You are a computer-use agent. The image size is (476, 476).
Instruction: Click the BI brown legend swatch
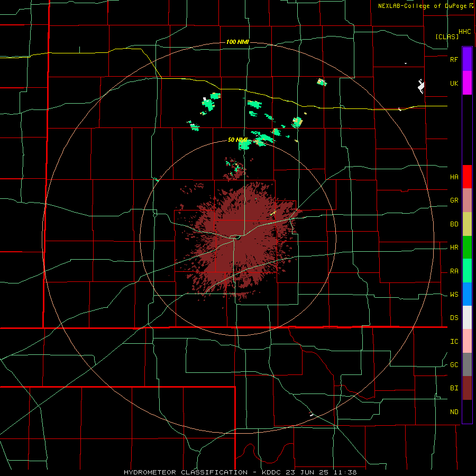point(467,388)
